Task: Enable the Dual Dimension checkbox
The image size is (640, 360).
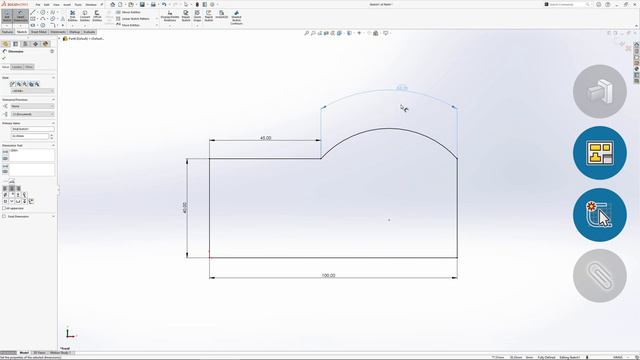Action: 4,216
